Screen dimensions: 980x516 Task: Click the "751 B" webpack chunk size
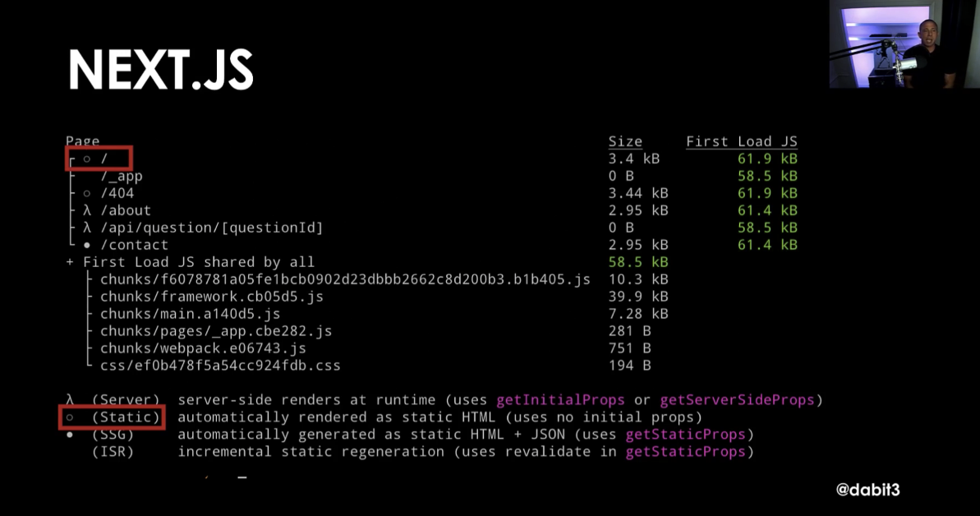pyautogui.click(x=630, y=348)
